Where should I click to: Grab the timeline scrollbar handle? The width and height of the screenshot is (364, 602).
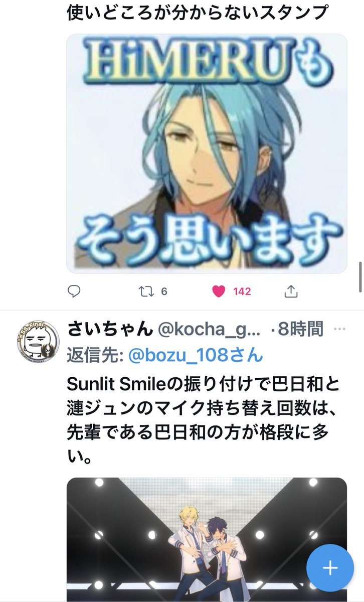pos(360,276)
